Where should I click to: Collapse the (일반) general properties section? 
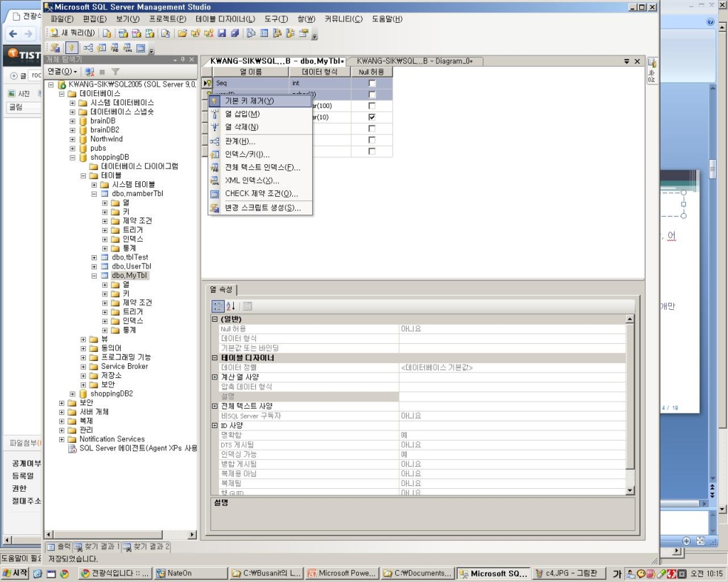point(215,319)
